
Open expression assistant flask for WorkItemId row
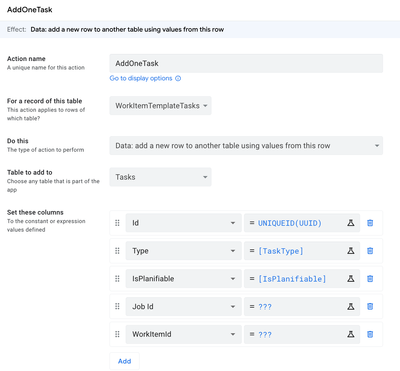(351, 334)
